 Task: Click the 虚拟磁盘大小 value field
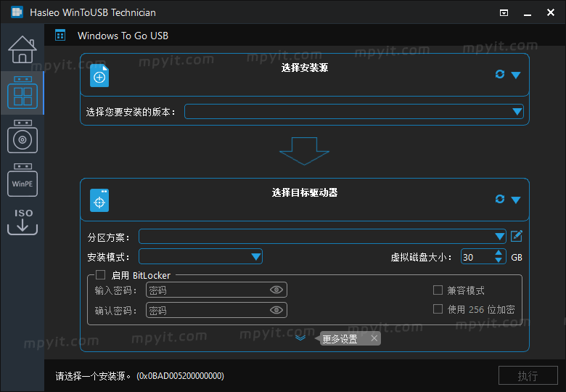[x=477, y=257]
